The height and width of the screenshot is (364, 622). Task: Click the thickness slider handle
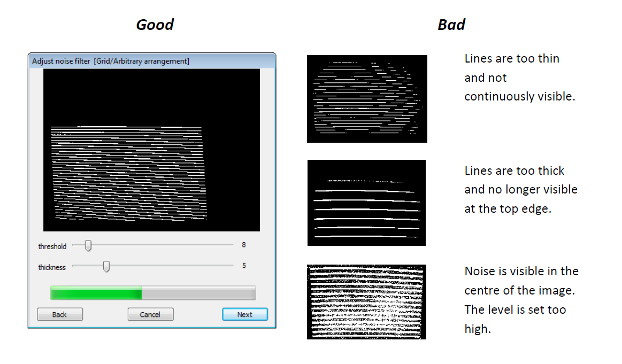106,266
